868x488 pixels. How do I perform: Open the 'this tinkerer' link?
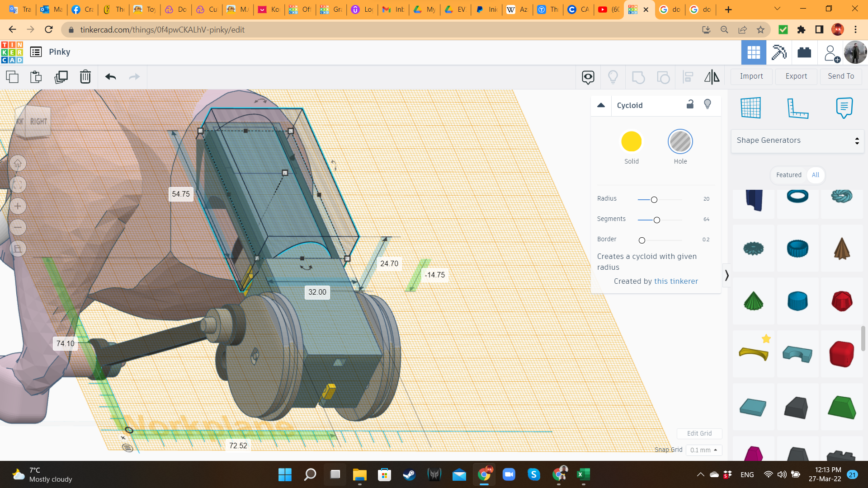[x=676, y=281]
